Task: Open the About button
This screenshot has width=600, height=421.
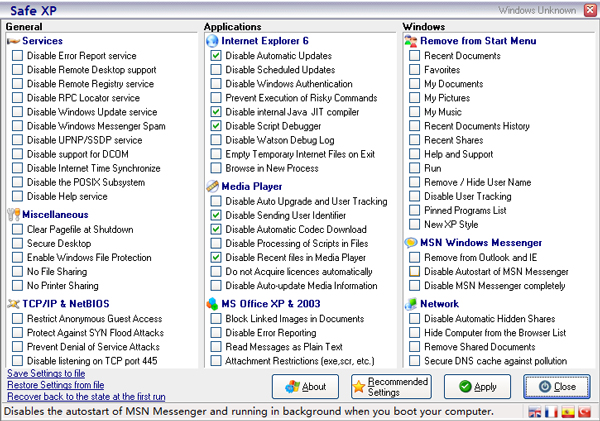Action: tap(305, 387)
